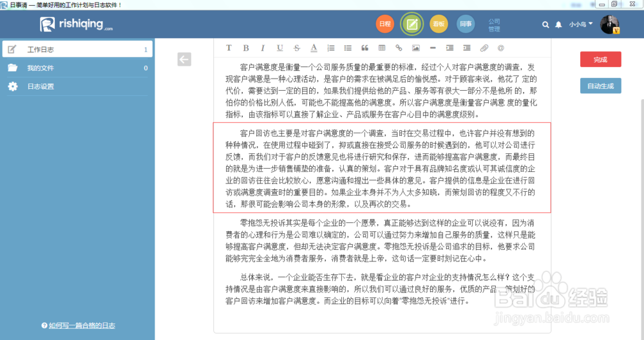Click the rishiqing logo
Viewport: 644px width, 340px height.
77,24
